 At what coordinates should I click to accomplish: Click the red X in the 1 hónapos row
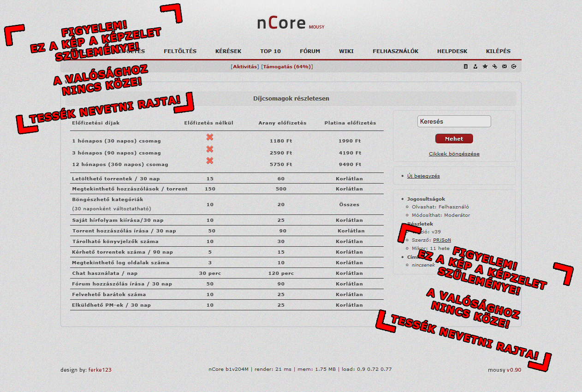[210, 137]
